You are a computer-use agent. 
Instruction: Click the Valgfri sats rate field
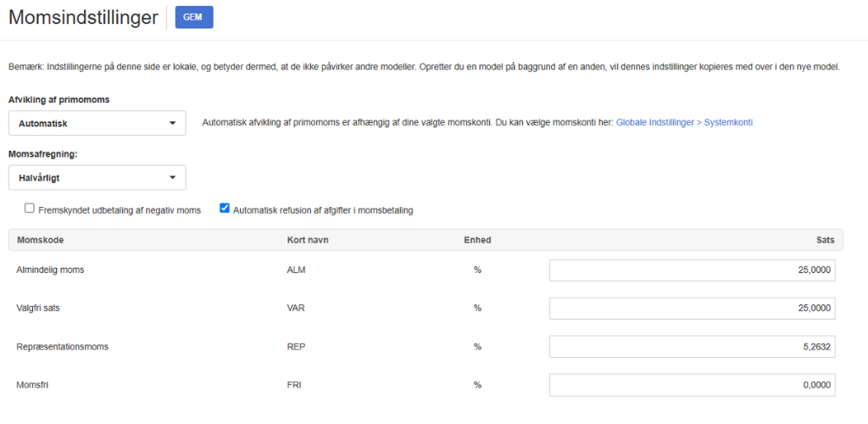click(692, 309)
